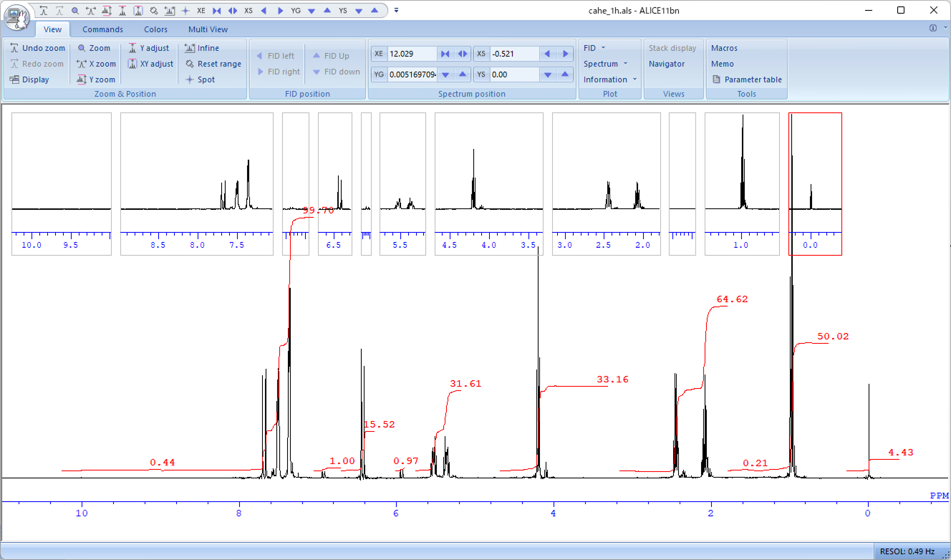Screen dimensions: 951x560
Task: Open the Multi View tab
Action: 208,29
